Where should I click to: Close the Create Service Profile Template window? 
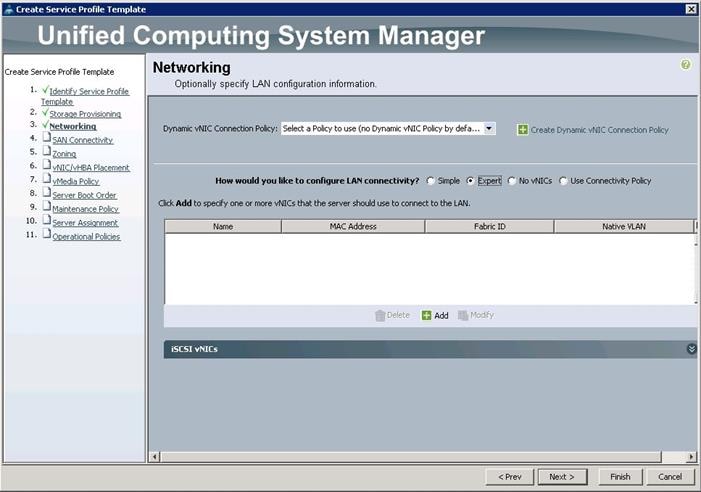click(691, 9)
